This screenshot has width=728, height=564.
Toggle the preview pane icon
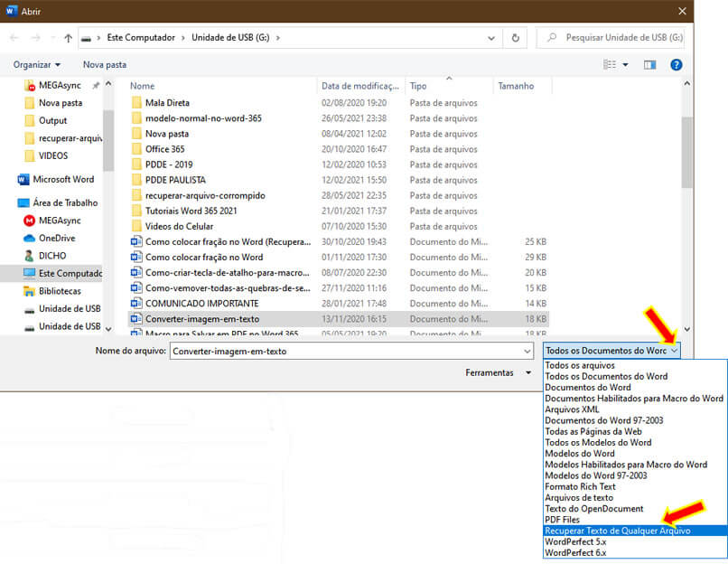point(649,64)
